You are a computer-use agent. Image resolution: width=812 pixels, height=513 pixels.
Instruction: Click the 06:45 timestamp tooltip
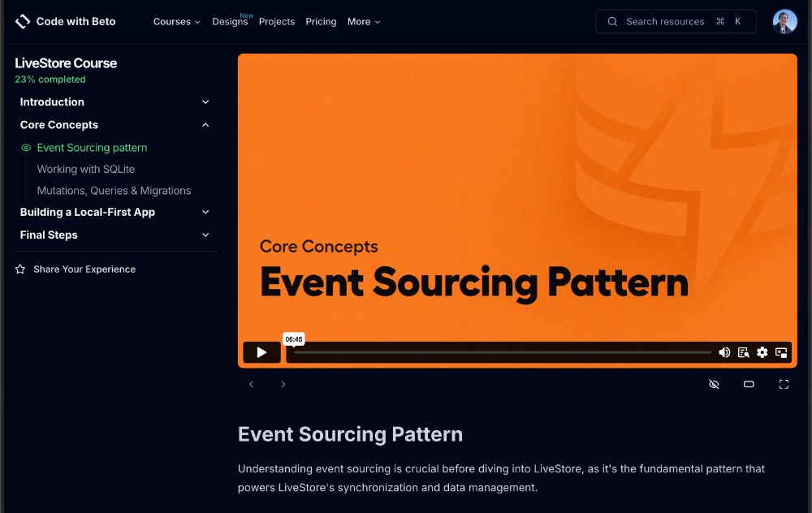[294, 339]
